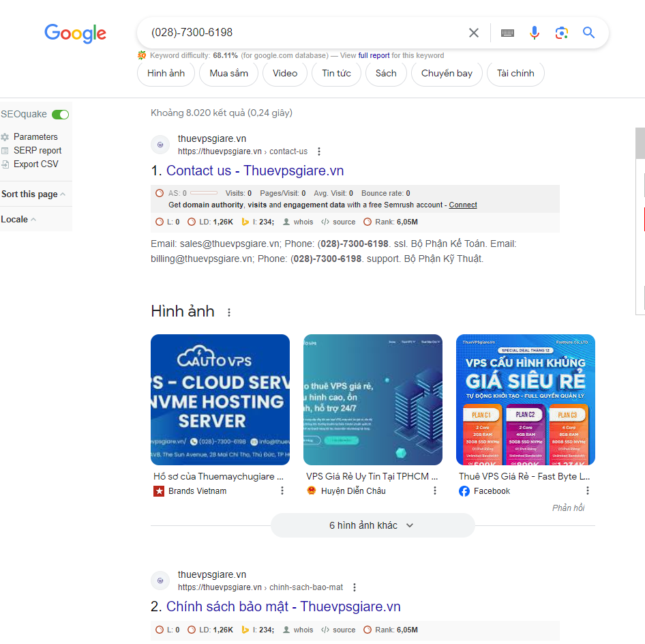Open the VPS Giá Rẻ Uy Tín thumbnail
The image size is (645, 644).
373,400
